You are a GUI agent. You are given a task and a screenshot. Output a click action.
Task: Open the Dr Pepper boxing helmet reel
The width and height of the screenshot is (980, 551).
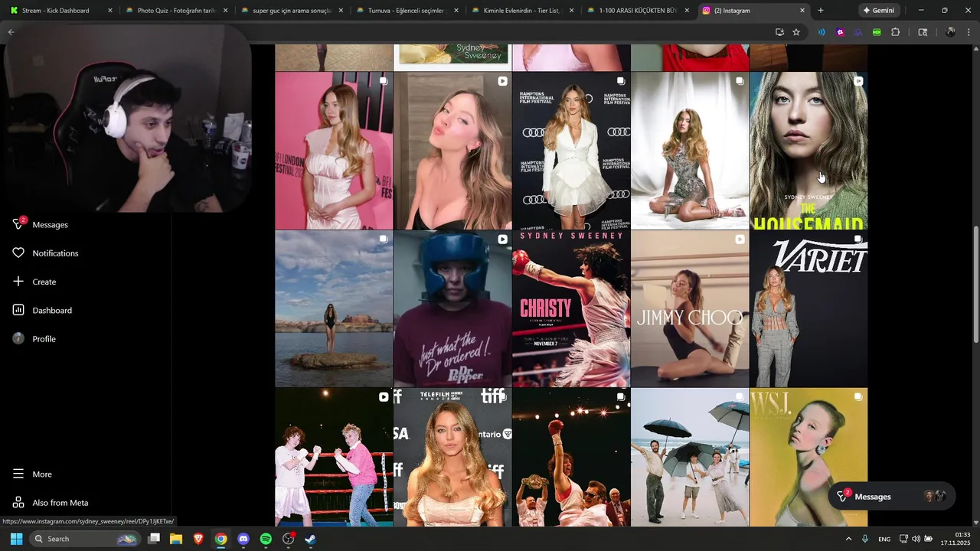tap(452, 309)
